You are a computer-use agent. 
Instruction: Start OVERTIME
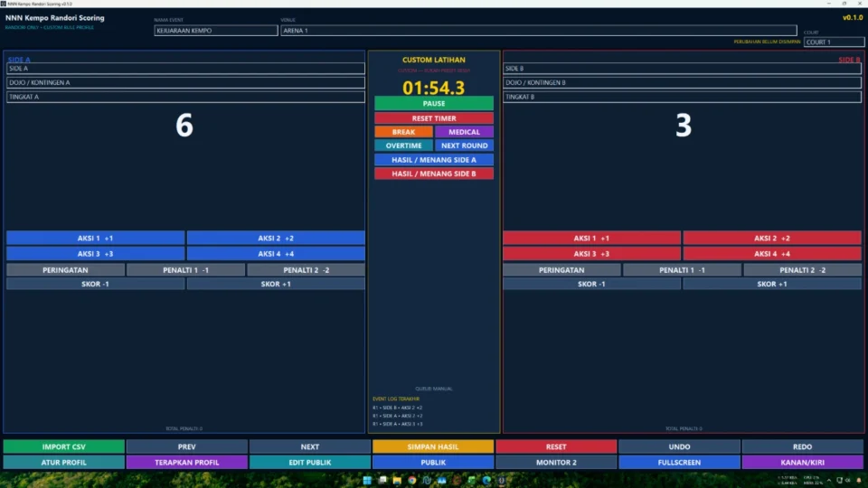pyautogui.click(x=403, y=145)
